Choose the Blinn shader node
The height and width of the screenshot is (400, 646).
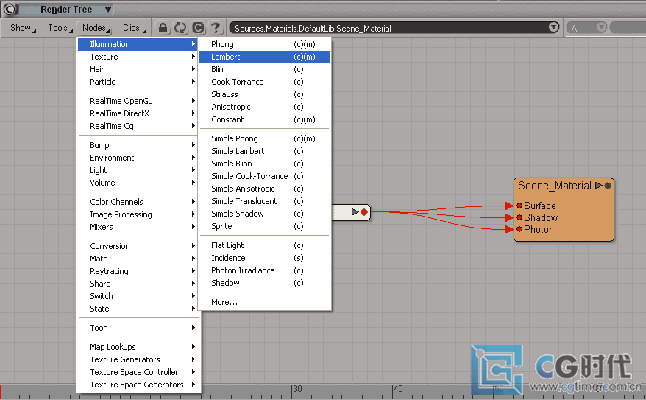pos(264,69)
